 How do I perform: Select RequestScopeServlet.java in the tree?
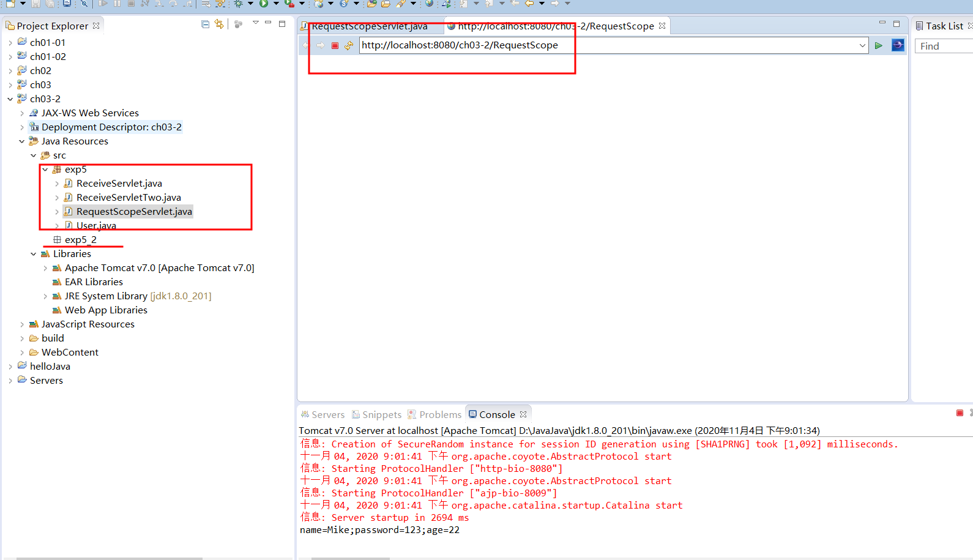click(134, 211)
